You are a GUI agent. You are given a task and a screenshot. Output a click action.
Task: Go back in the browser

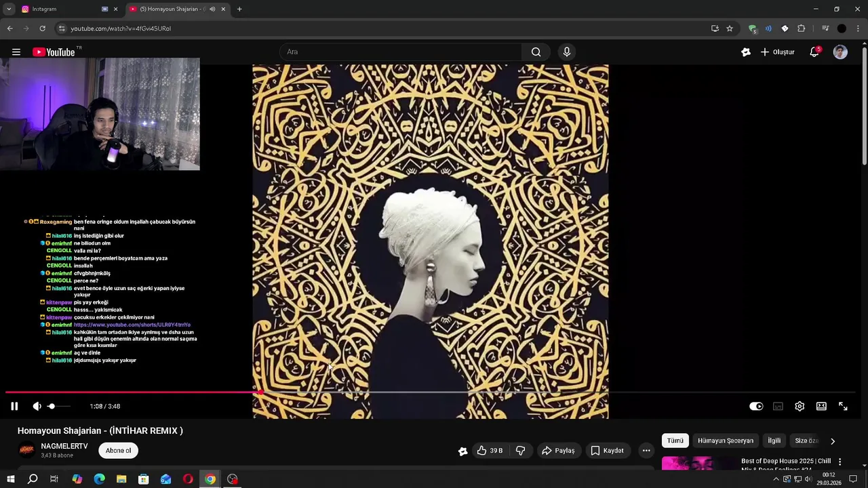[x=9, y=28]
